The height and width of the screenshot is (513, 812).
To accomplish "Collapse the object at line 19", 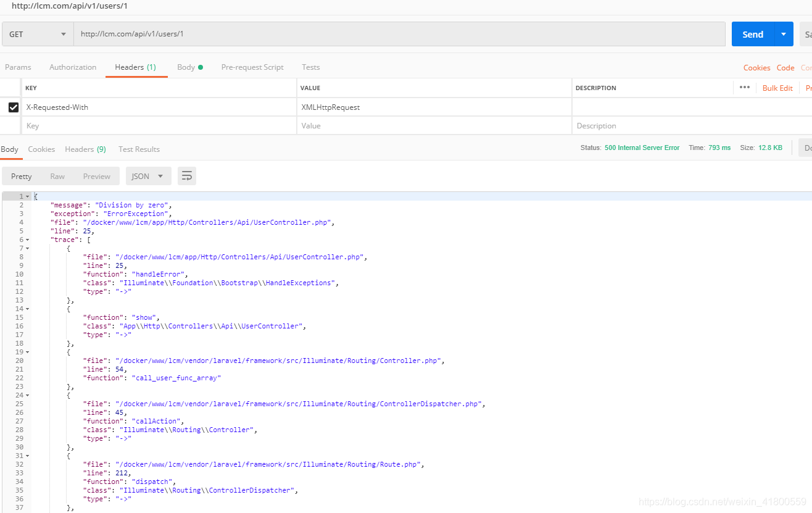I will click(x=27, y=352).
